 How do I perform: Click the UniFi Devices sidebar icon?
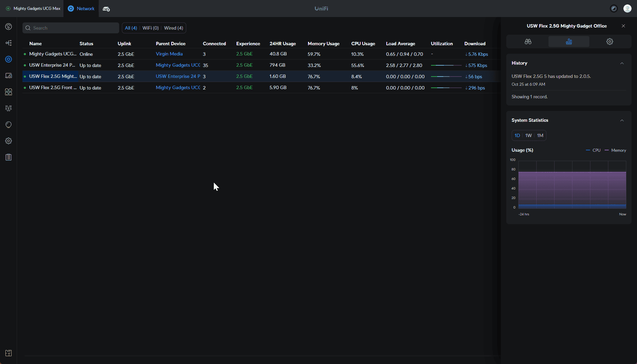click(9, 59)
